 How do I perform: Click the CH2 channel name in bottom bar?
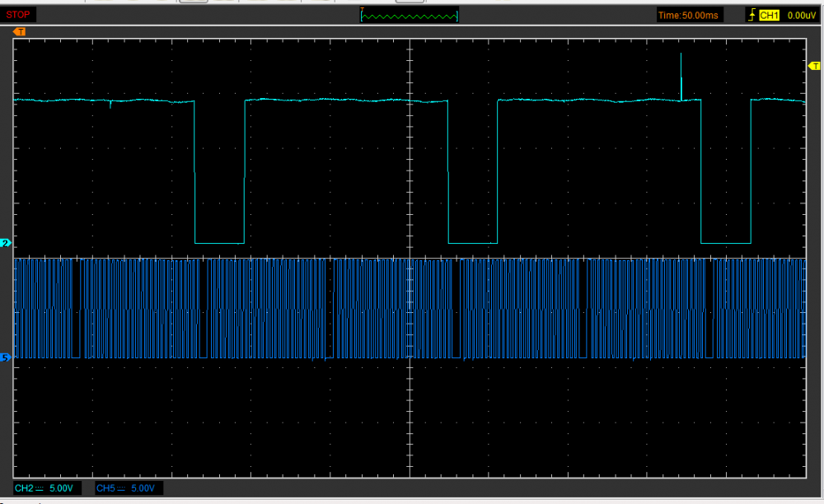pyautogui.click(x=25, y=488)
